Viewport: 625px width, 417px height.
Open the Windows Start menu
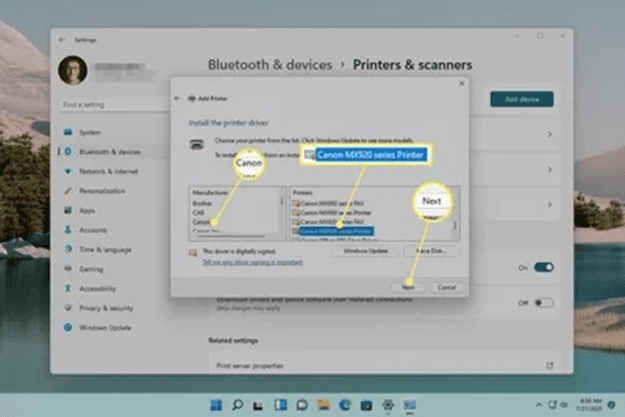[x=216, y=405]
